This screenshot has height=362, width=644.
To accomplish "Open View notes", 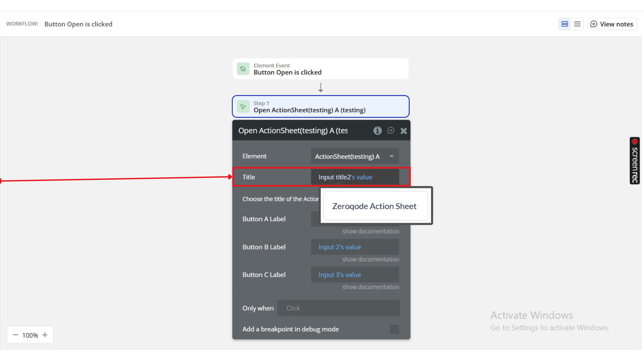I will [612, 24].
